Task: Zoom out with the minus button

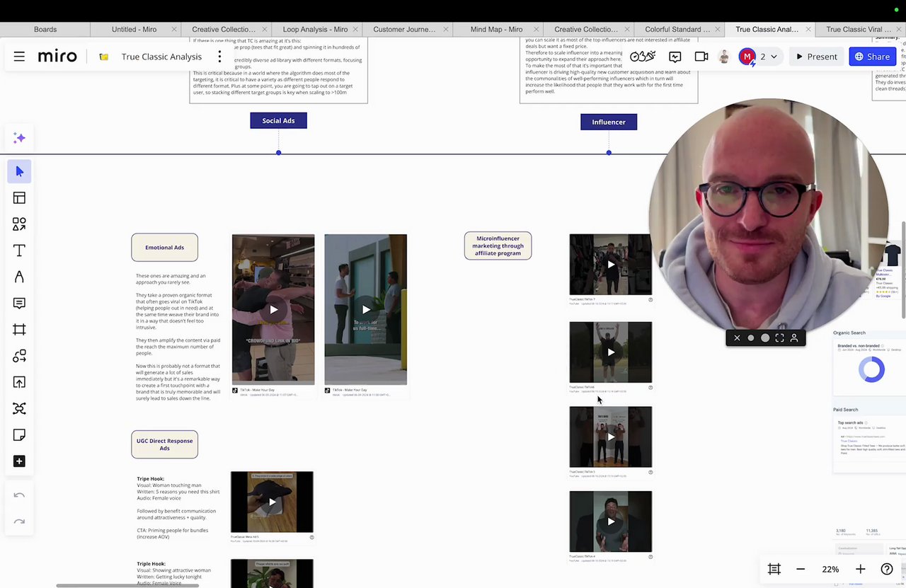Action: [801, 569]
